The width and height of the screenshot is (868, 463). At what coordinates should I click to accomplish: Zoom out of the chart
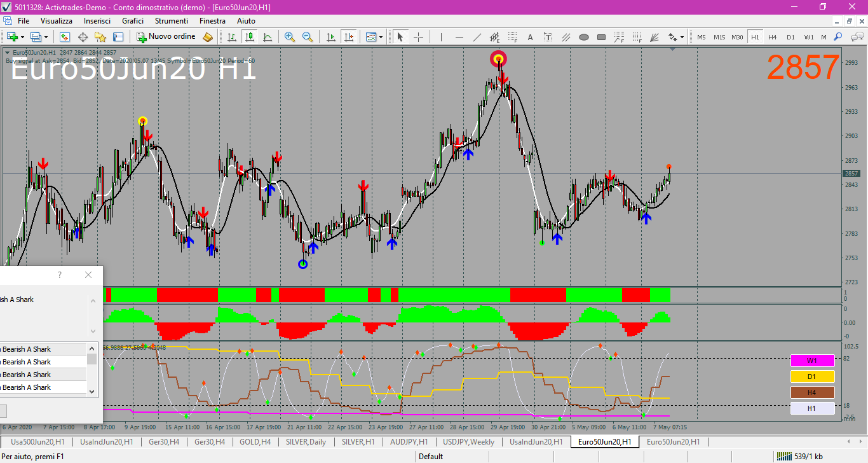point(308,37)
